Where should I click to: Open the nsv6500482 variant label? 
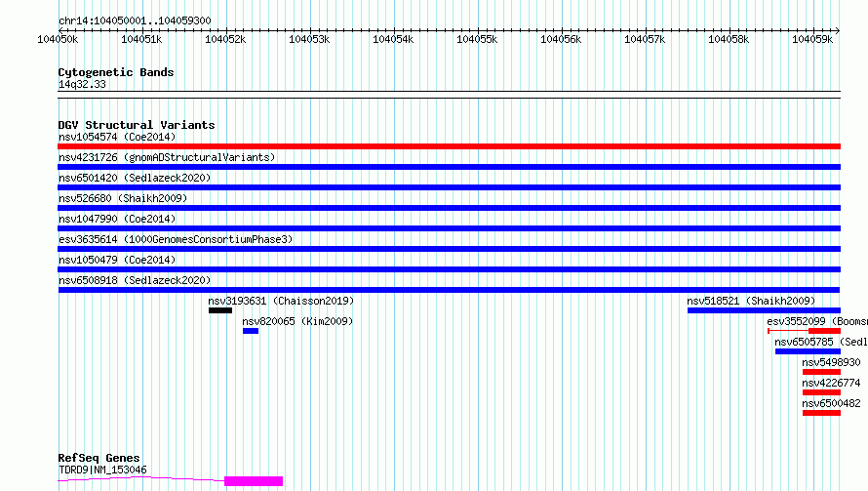pos(832,403)
